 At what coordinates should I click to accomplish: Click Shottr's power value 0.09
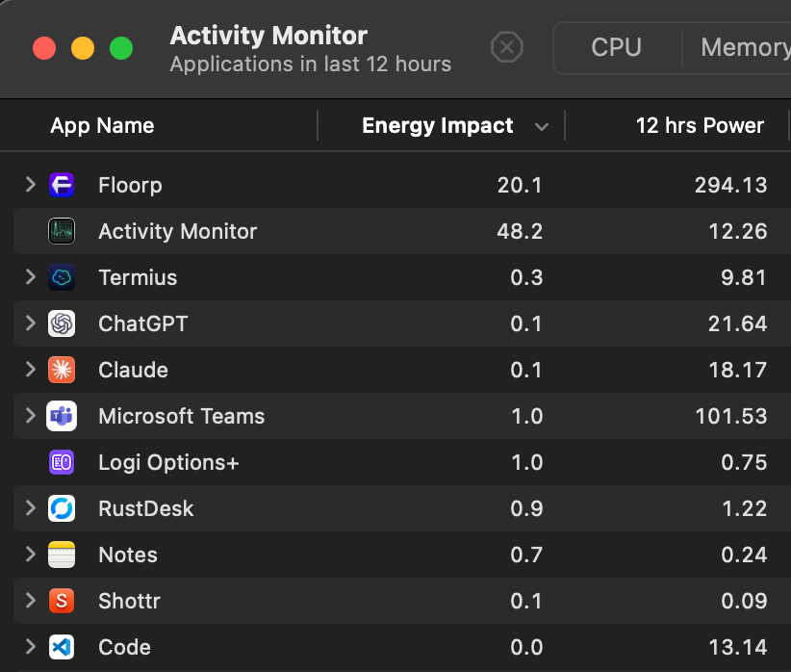pyautogui.click(x=744, y=602)
